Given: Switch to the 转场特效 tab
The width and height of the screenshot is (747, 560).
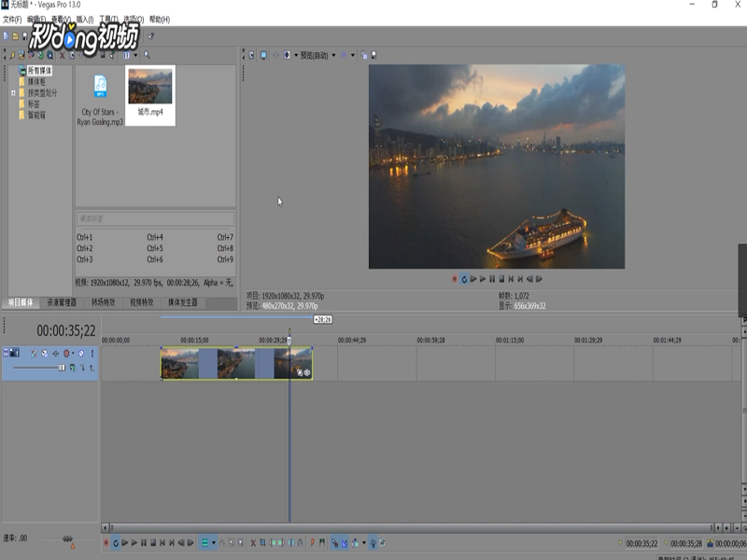Looking at the screenshot, I should (x=104, y=302).
